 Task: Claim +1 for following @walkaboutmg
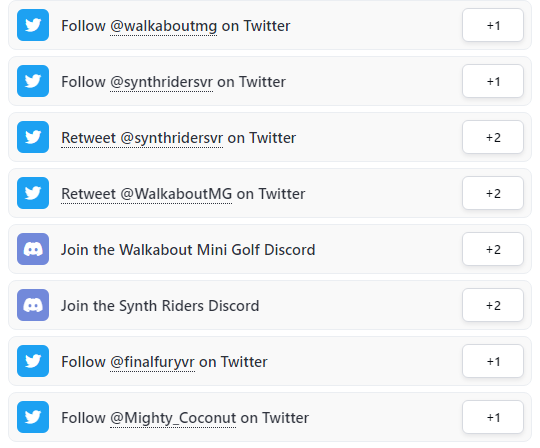[x=493, y=25]
